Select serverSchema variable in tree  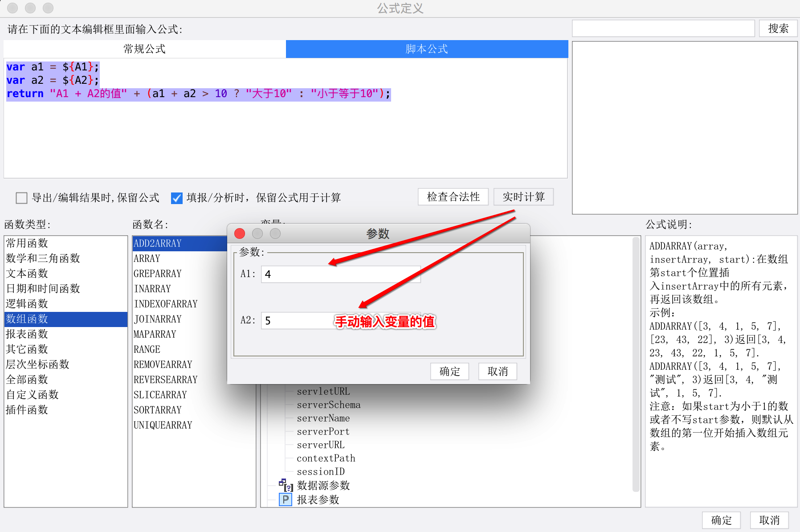pyautogui.click(x=329, y=405)
